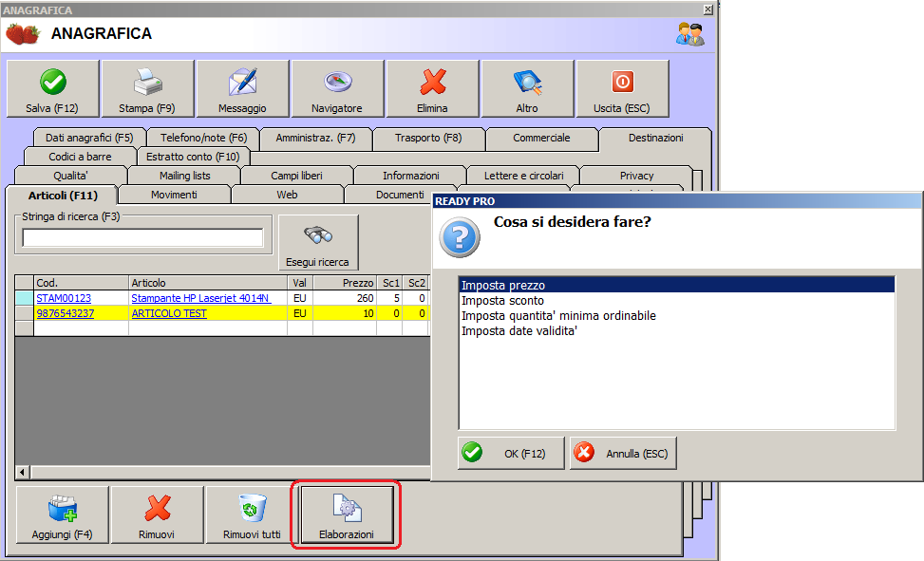Switch to the Informazioni tab
Image resolution: width=924 pixels, height=561 pixels.
(x=411, y=176)
